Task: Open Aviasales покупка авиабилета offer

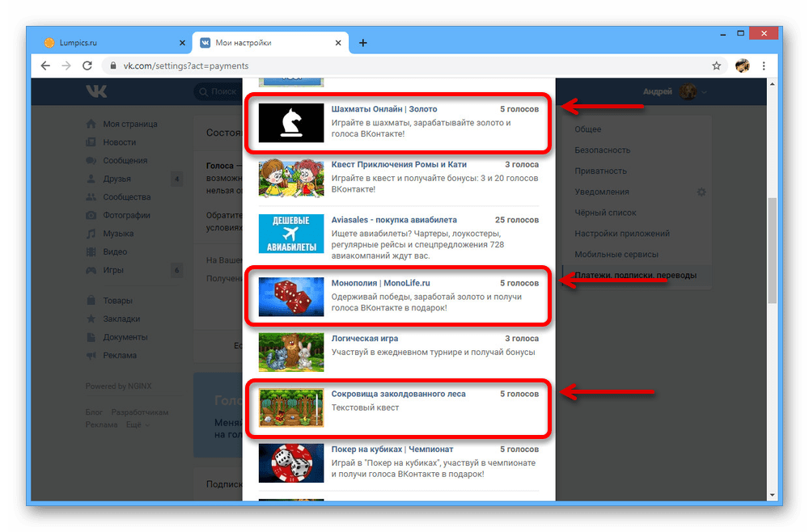Action: point(394,220)
